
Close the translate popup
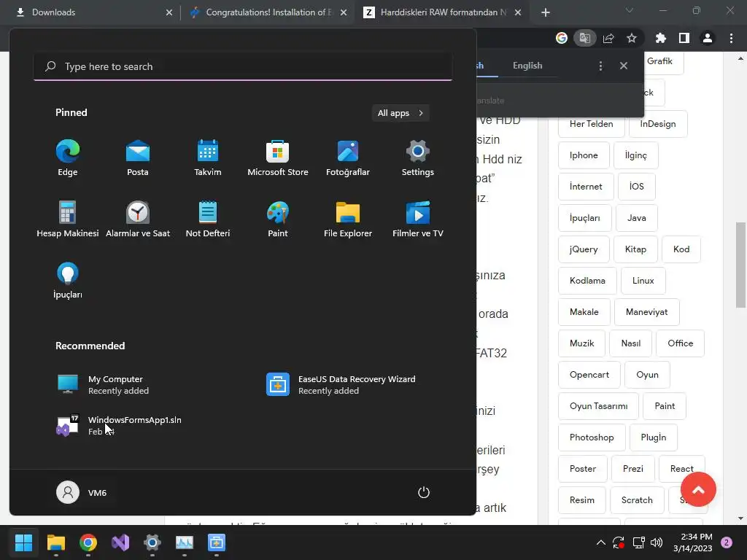coord(624,66)
